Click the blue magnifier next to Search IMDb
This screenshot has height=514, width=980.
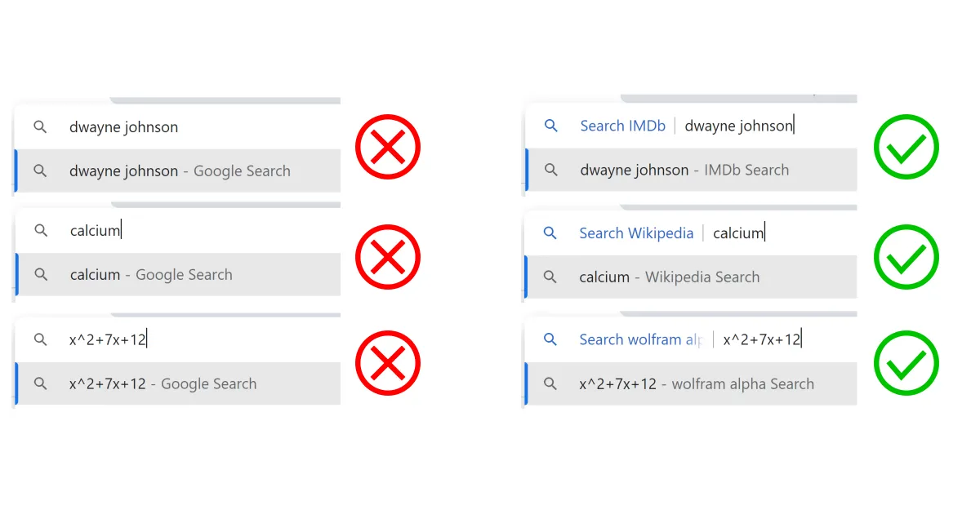pyautogui.click(x=551, y=126)
